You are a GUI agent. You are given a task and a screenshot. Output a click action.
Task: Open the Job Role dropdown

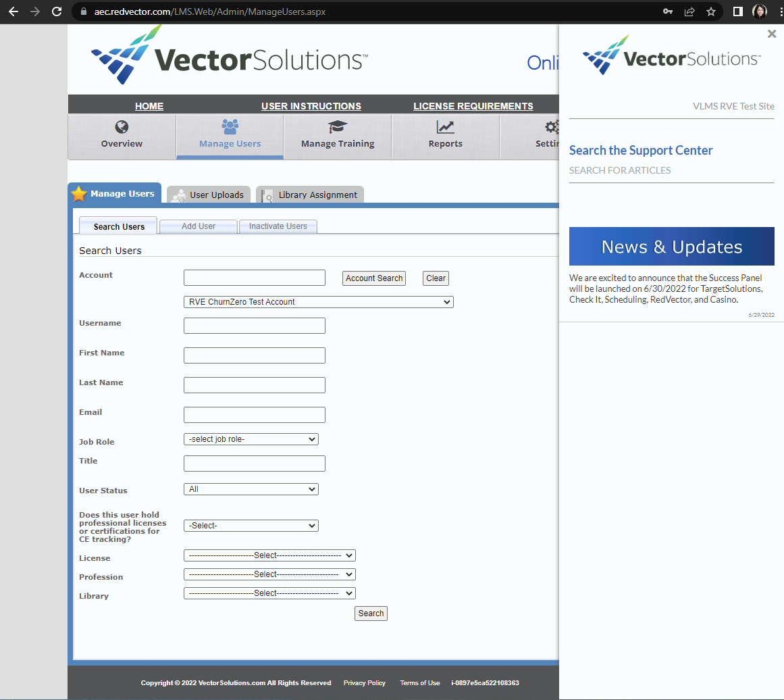pyautogui.click(x=251, y=439)
